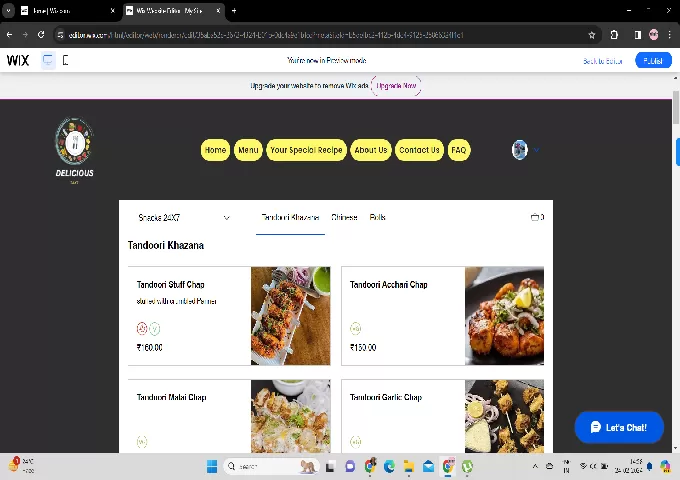
Task: Click the veg icon on Tandoori Acchari Chap
Action: click(x=355, y=328)
